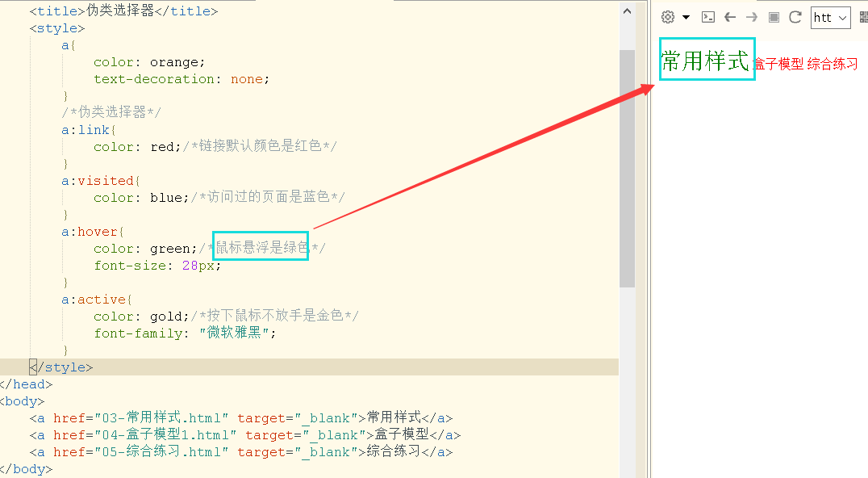Click the editor vertical scrollbar thumb

pyautogui.click(x=627, y=169)
